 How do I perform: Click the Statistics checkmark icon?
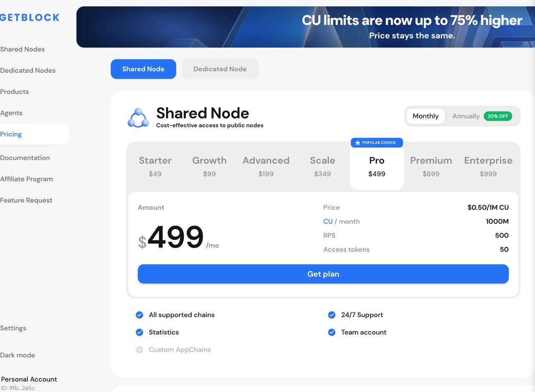pyautogui.click(x=140, y=332)
